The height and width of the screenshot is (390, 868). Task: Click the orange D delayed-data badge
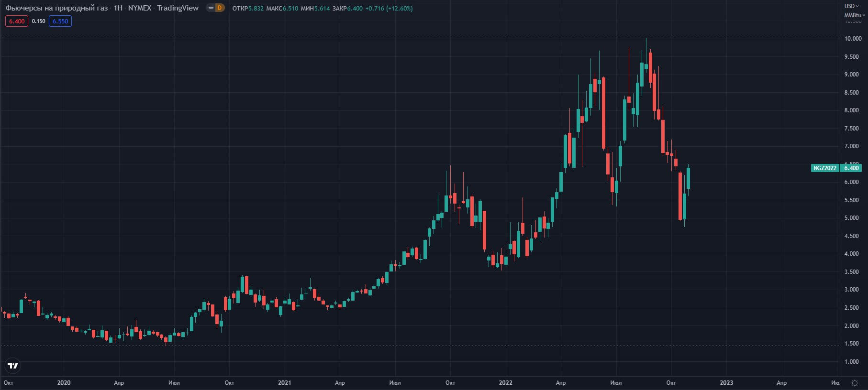click(x=220, y=8)
